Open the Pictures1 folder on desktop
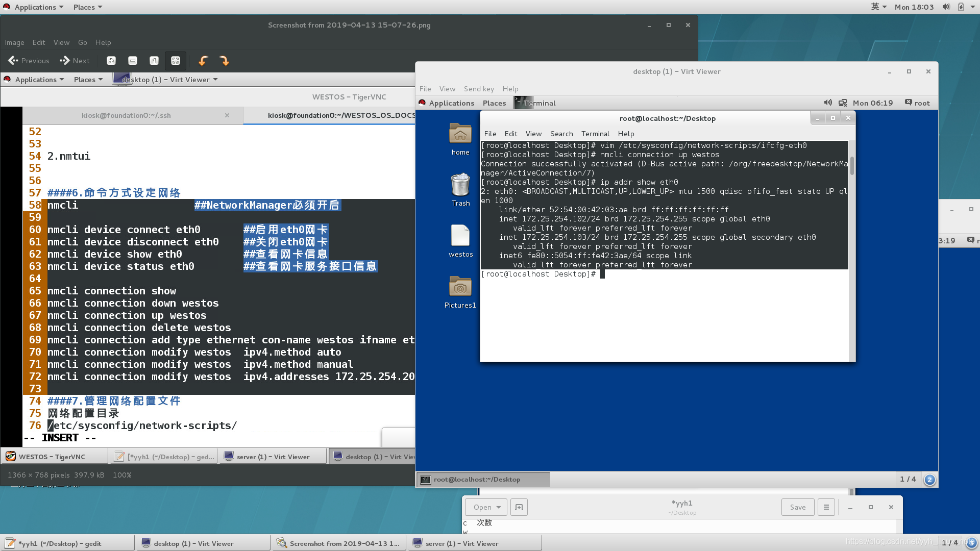980x551 pixels. [460, 291]
